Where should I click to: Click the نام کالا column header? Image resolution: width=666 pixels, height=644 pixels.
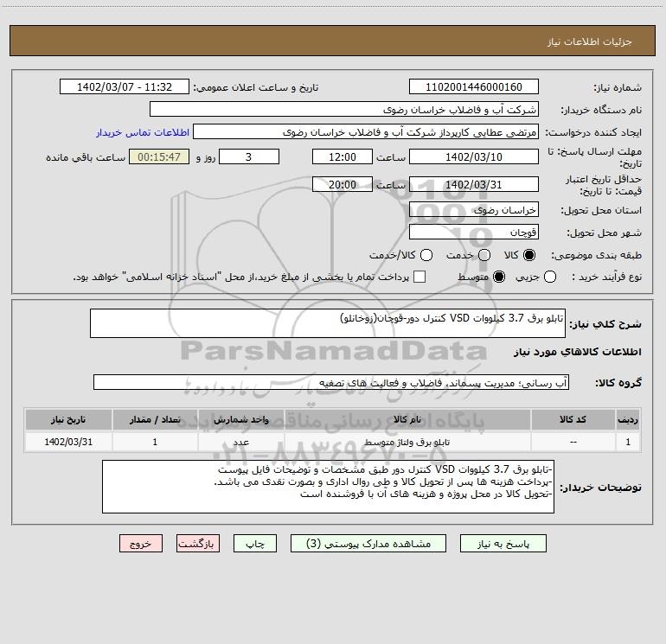tap(407, 419)
